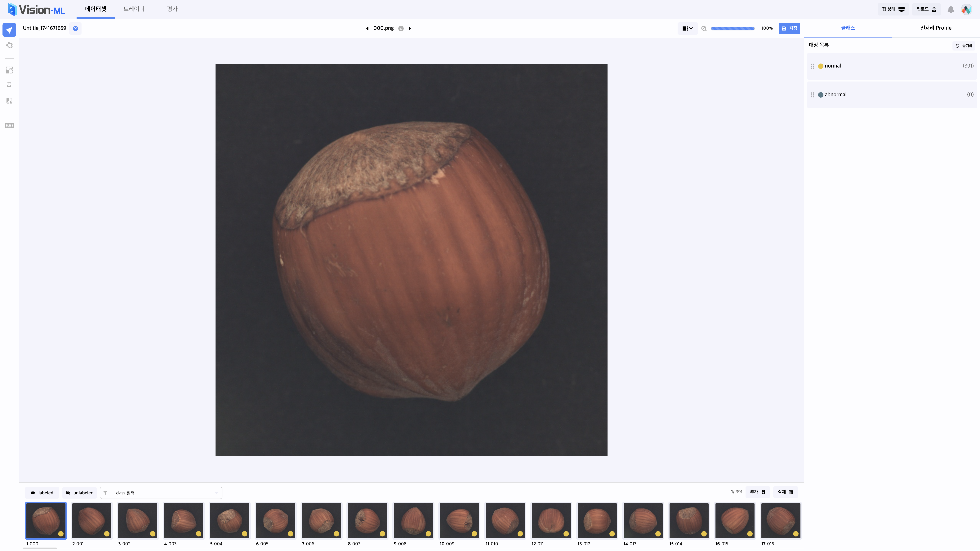Toggle the unlabeled filter
Screen dimensions: 980x551
[80, 493]
